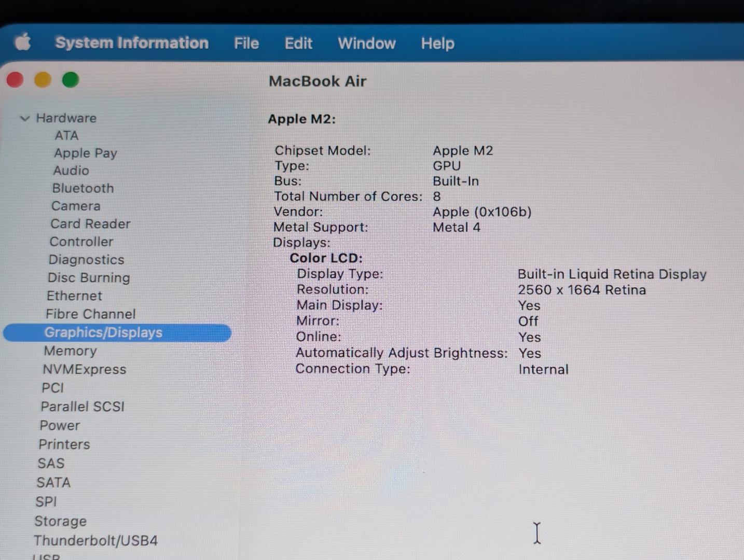Open the Audio hardware entry
The image size is (744, 560).
71,171
